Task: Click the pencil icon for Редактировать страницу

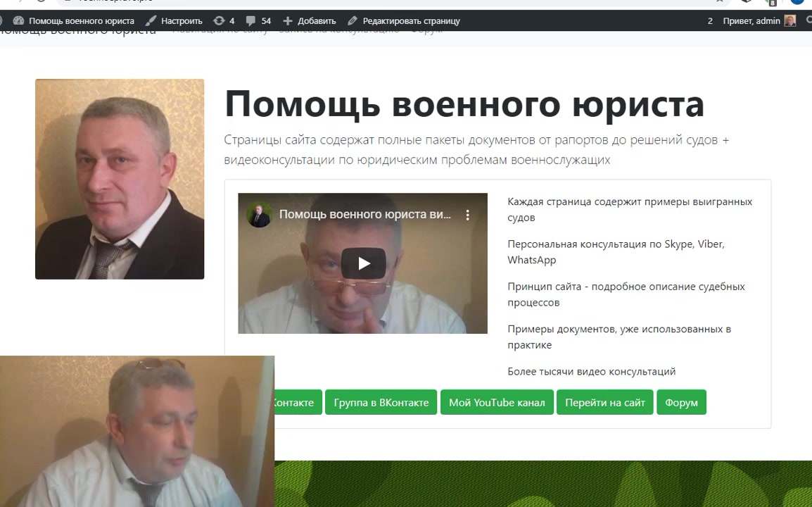Action: coord(352,20)
